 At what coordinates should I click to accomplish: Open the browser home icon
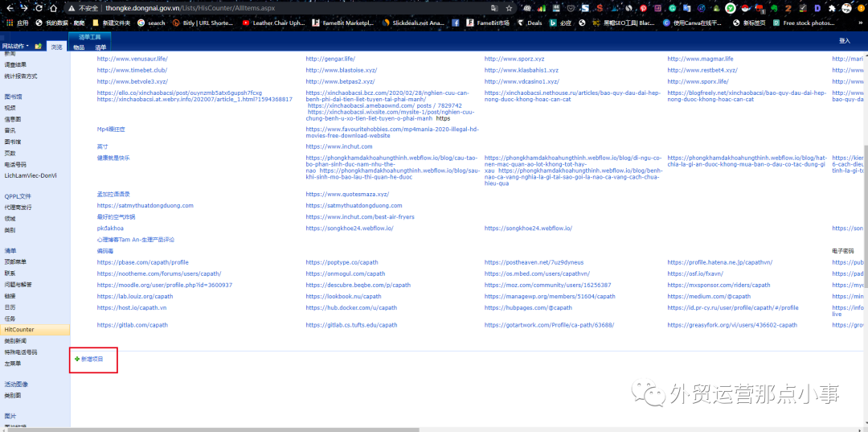tap(53, 8)
